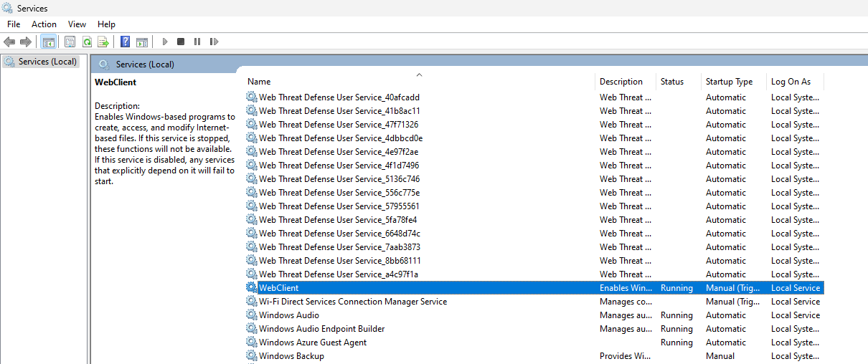Click gear icon of Wi-Fi Direct Services row
Image resolution: width=868 pixels, height=364 pixels.
click(251, 302)
